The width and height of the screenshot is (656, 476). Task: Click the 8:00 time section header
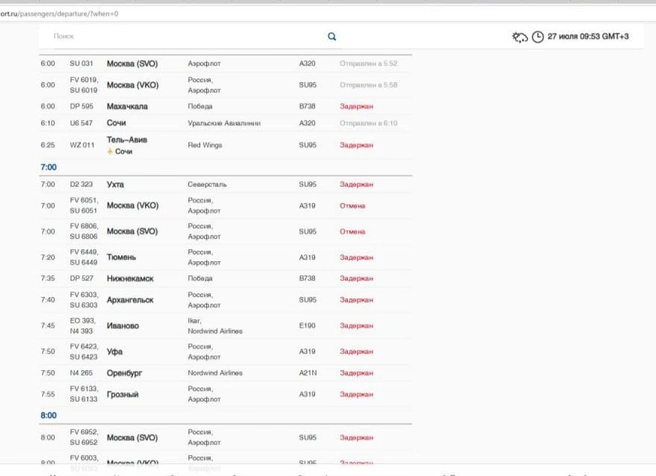(x=49, y=415)
